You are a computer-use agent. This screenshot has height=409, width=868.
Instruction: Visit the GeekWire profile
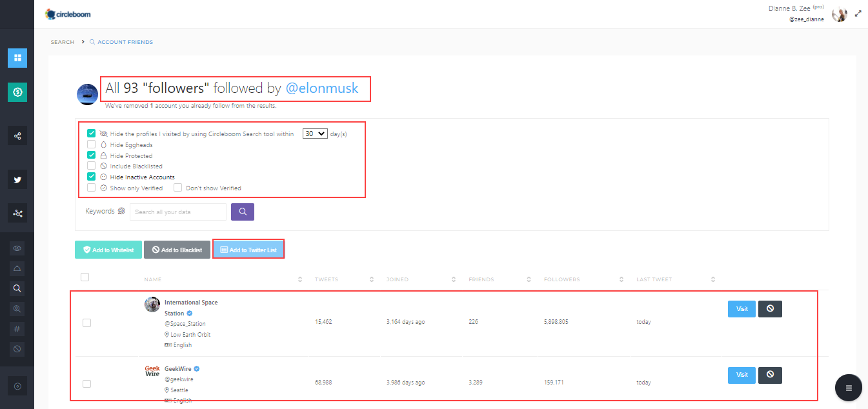(742, 375)
